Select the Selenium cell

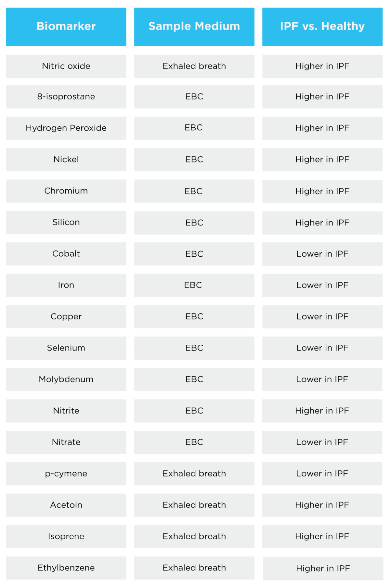click(x=66, y=348)
